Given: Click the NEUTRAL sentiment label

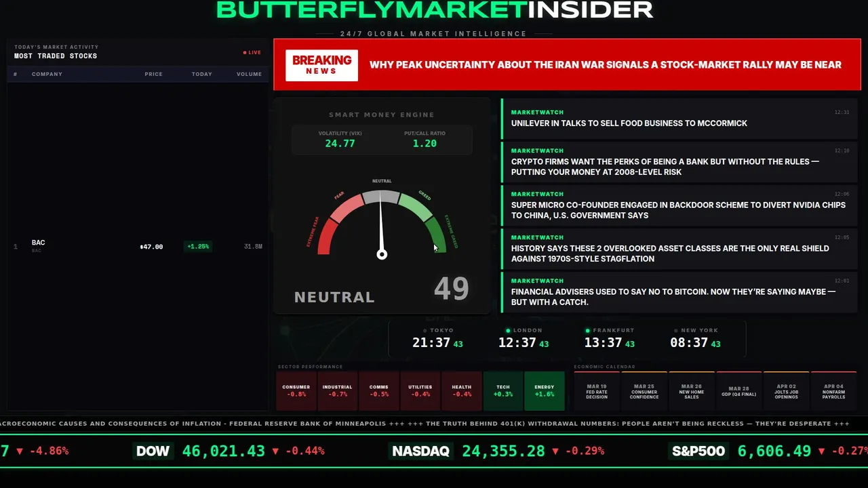Looking at the screenshot, I should [334, 297].
